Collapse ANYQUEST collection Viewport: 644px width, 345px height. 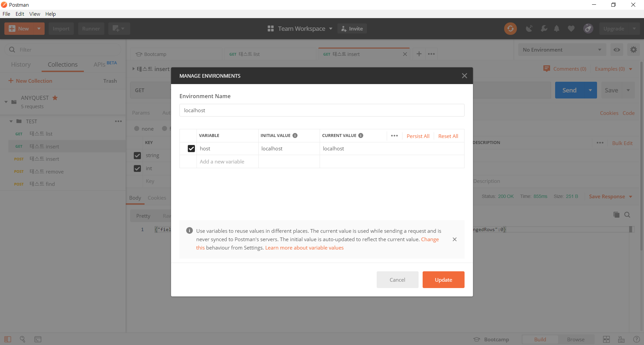point(6,102)
